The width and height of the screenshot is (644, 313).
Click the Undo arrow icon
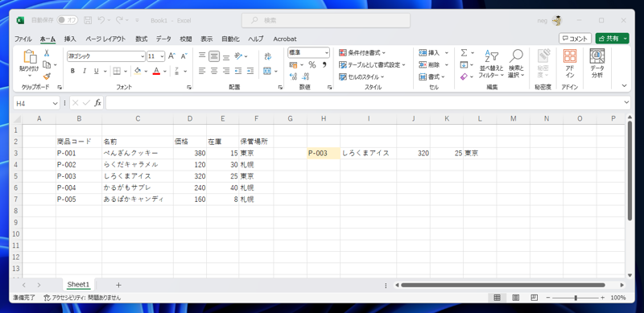pyautogui.click(x=101, y=20)
